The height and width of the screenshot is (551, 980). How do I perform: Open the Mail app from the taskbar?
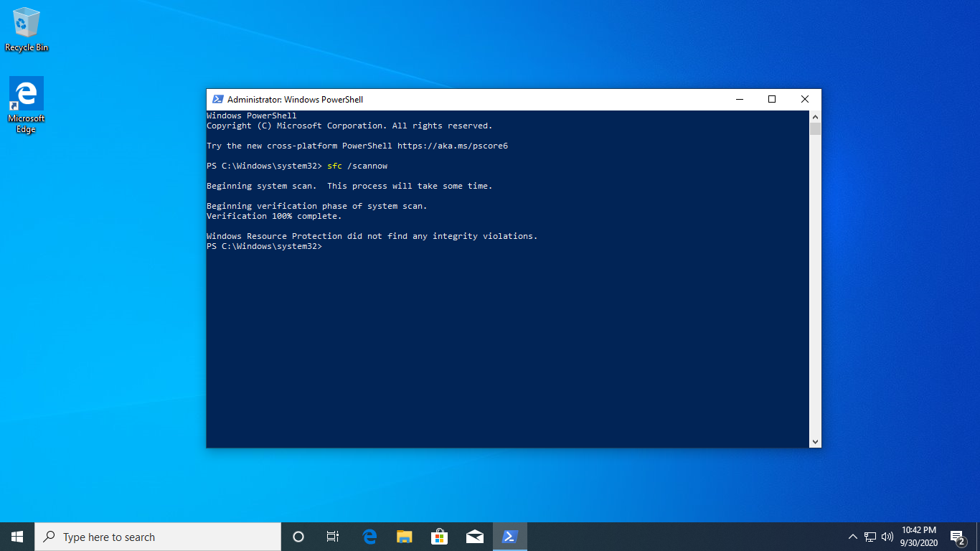(x=474, y=537)
